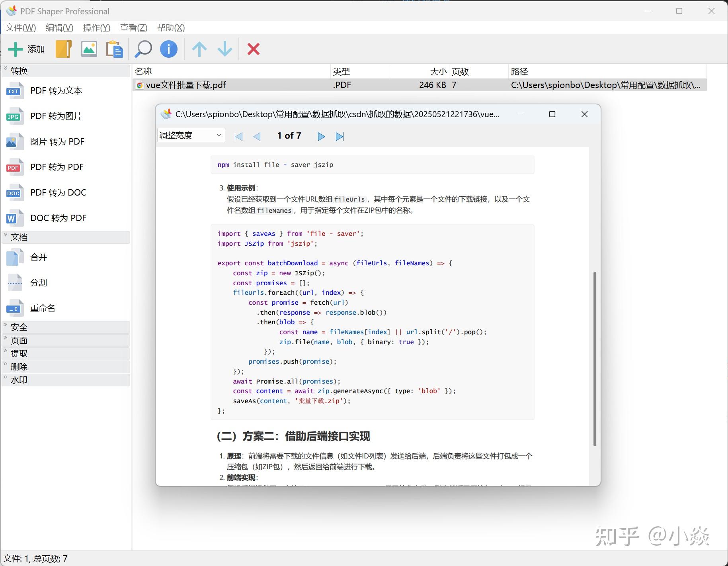Screen dimensions: 728x566
Task: Open the 查看 menu
Action: tap(133, 27)
